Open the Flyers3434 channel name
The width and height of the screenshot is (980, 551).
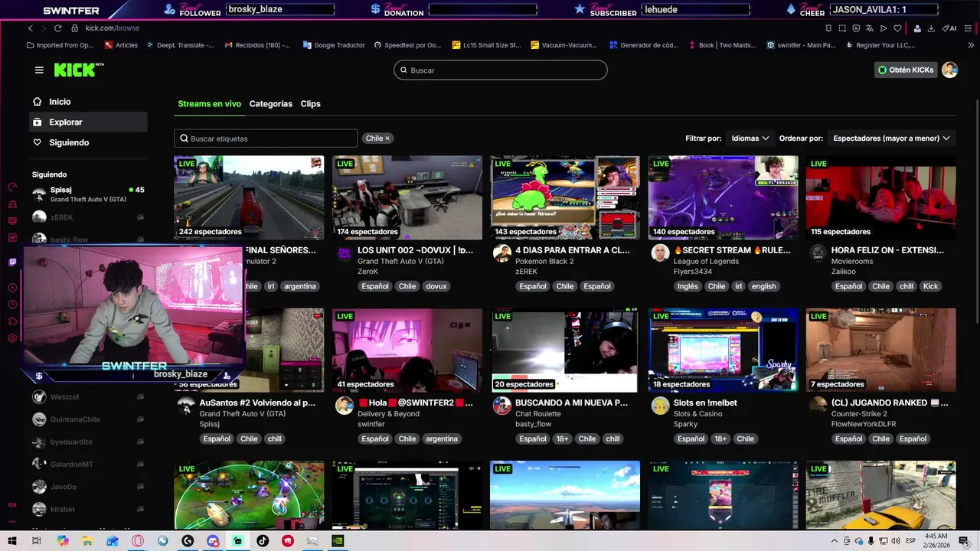(x=693, y=272)
